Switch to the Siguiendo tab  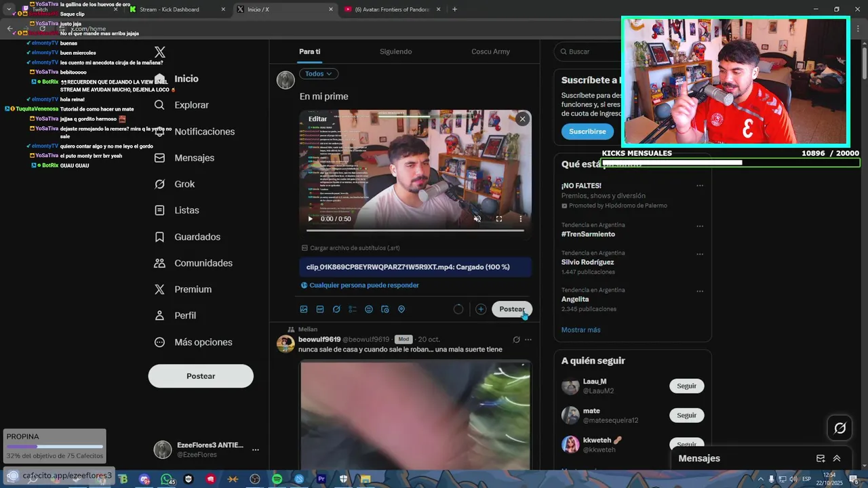click(x=395, y=52)
